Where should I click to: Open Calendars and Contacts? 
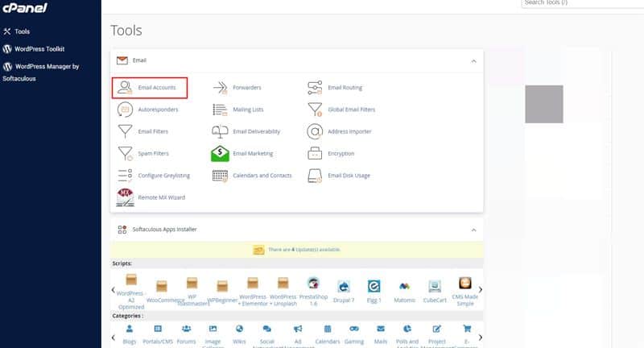[252, 176]
